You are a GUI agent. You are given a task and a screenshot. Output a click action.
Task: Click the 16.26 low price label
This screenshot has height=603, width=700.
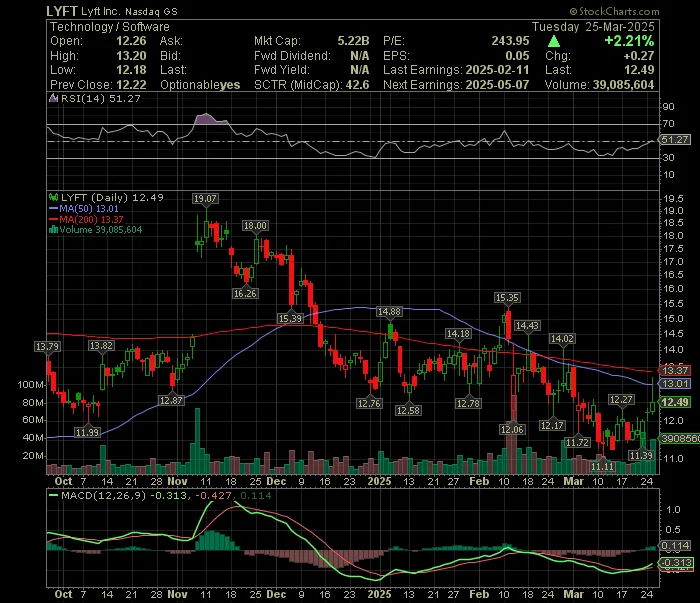245,294
